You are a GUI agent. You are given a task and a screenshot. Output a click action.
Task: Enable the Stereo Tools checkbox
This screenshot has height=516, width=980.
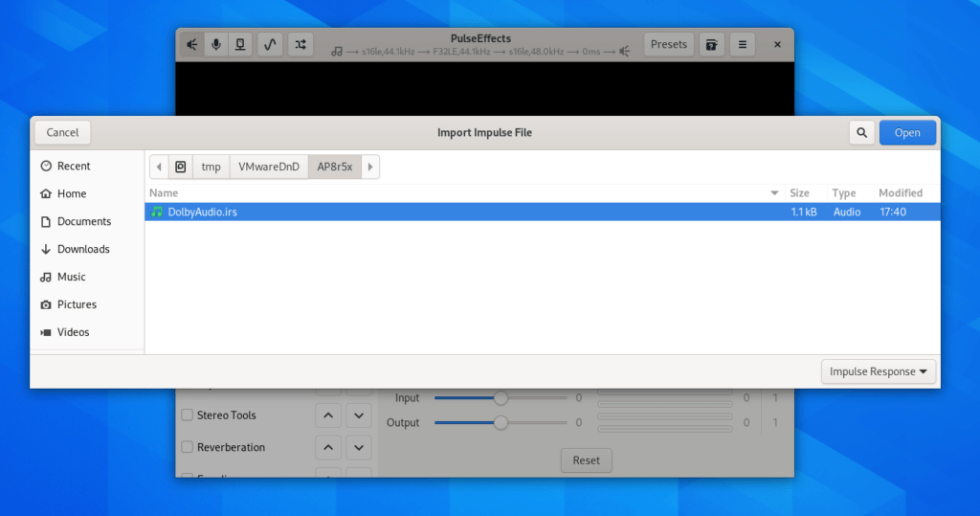187,415
